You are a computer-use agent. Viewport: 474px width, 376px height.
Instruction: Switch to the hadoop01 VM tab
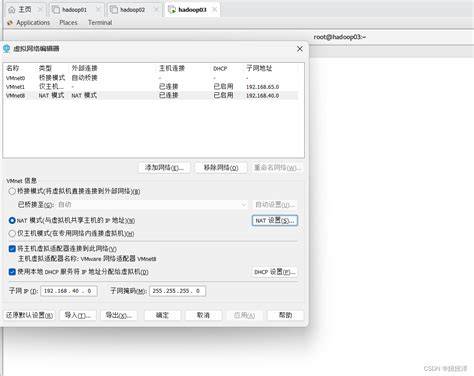[x=77, y=10]
